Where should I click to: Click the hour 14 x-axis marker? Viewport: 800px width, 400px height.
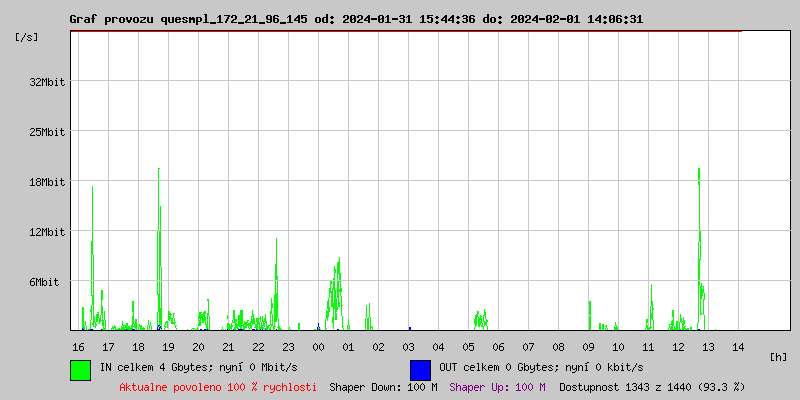(x=738, y=346)
